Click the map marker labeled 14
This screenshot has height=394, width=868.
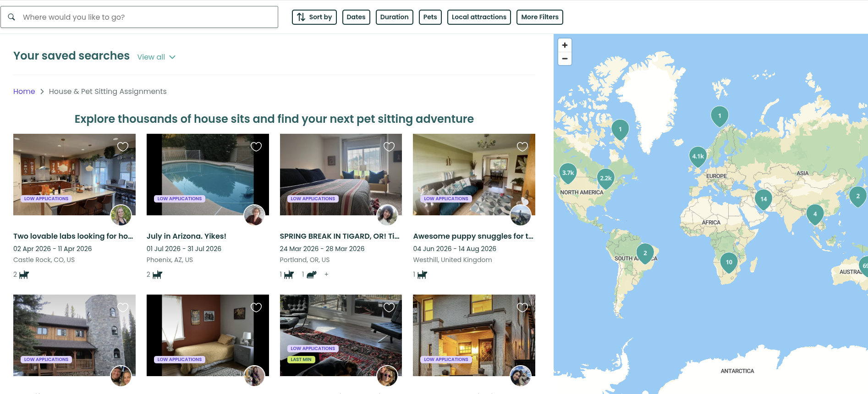(764, 199)
